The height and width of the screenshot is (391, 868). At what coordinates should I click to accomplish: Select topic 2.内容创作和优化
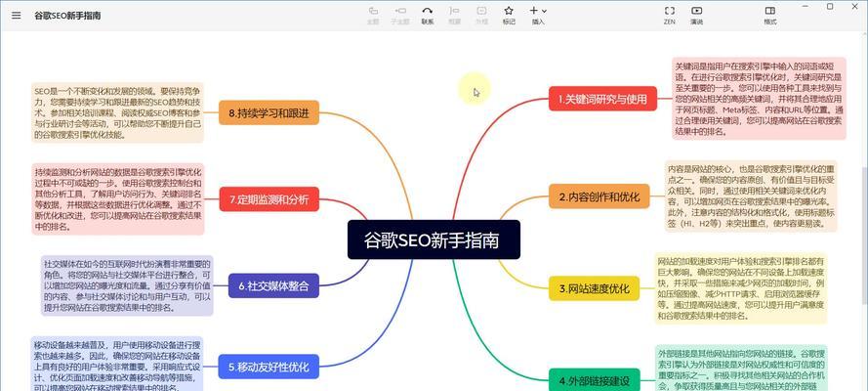click(x=599, y=196)
